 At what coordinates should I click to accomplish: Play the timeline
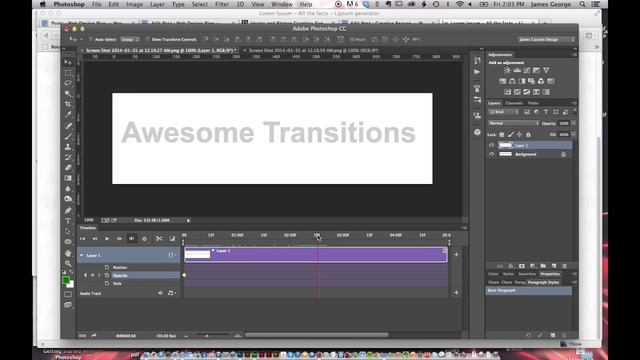[107, 238]
